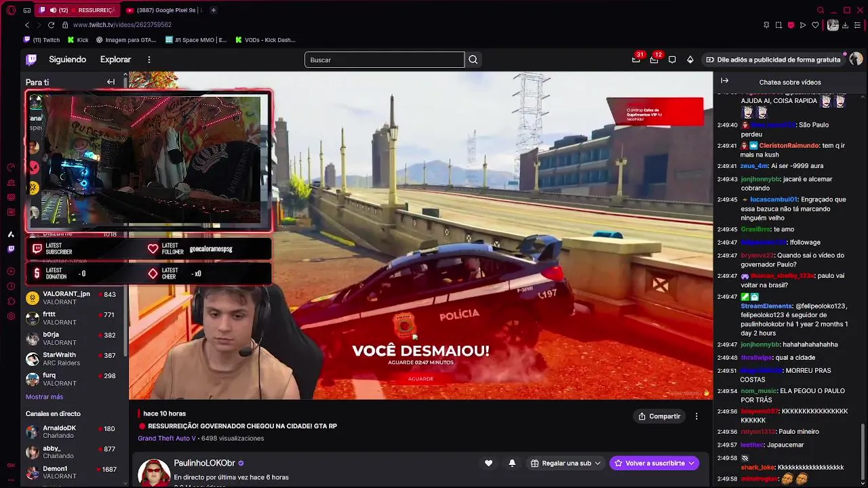Open notifications with 12 badge
Viewport: 868px width, 488px height.
pos(654,60)
